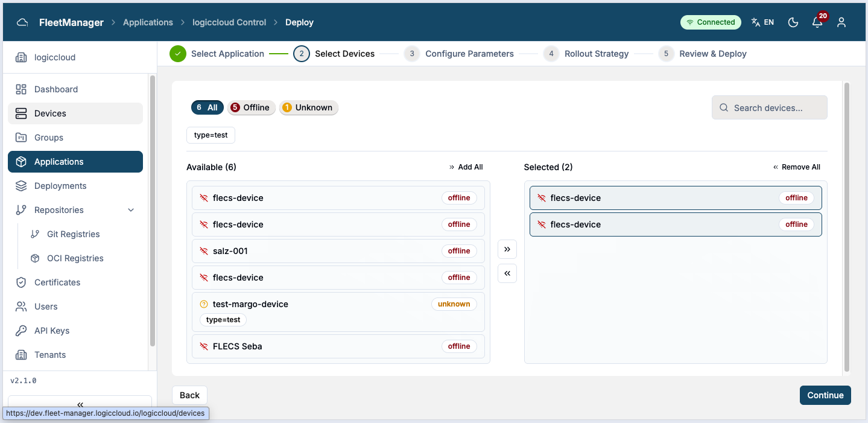Click the FleetManager cloud logo icon
The image size is (868, 423).
pyautogui.click(x=22, y=22)
